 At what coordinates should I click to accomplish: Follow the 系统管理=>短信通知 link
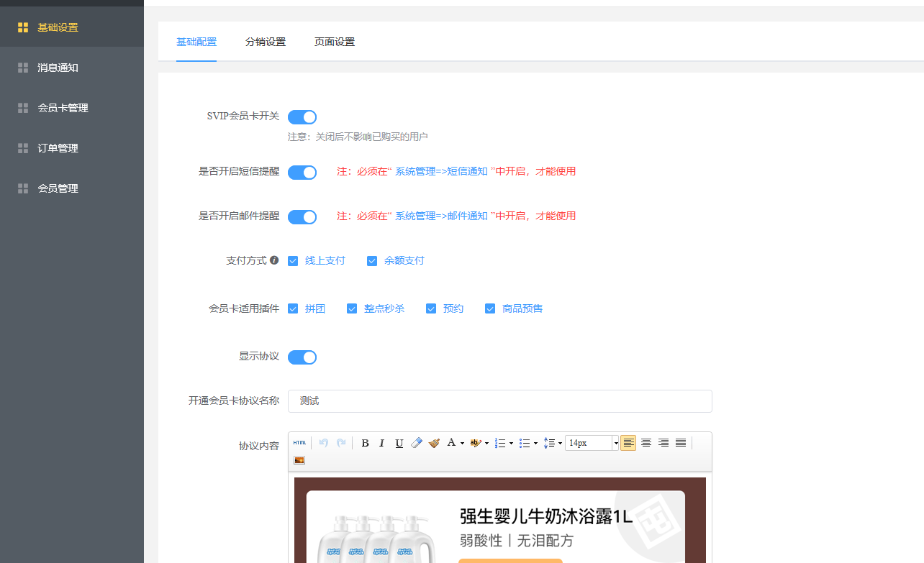point(441,172)
